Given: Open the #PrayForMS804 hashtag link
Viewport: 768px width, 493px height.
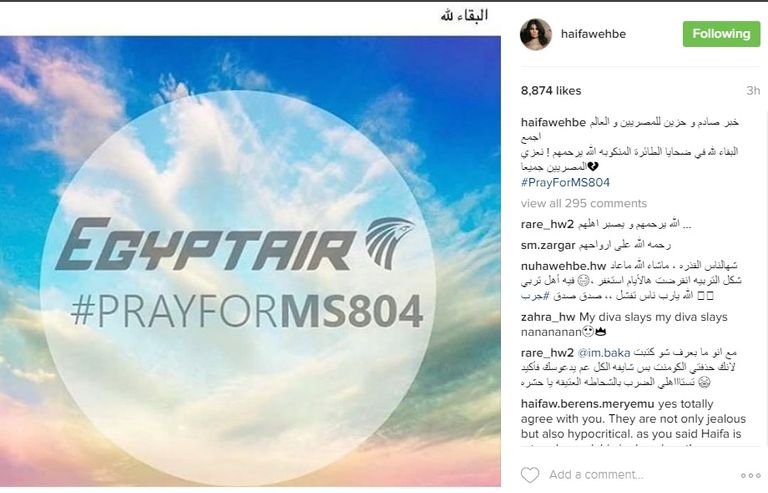Looking at the screenshot, I should [x=565, y=183].
